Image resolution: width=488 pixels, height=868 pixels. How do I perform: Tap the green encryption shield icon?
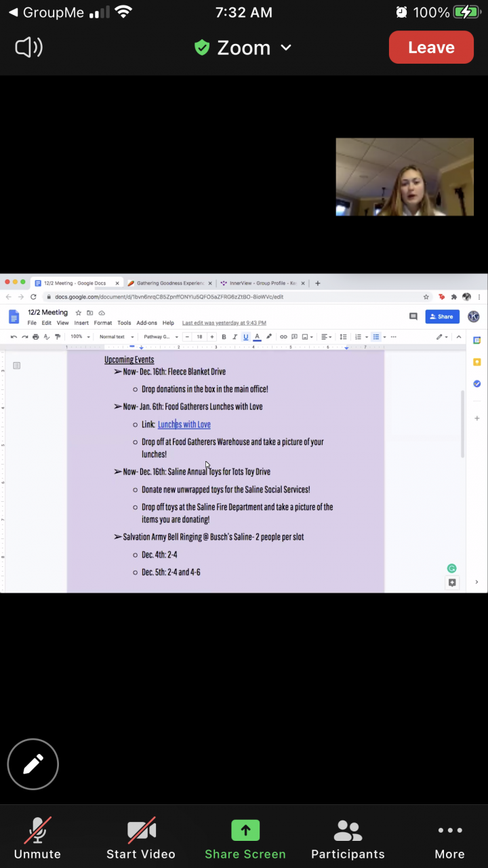click(x=202, y=47)
